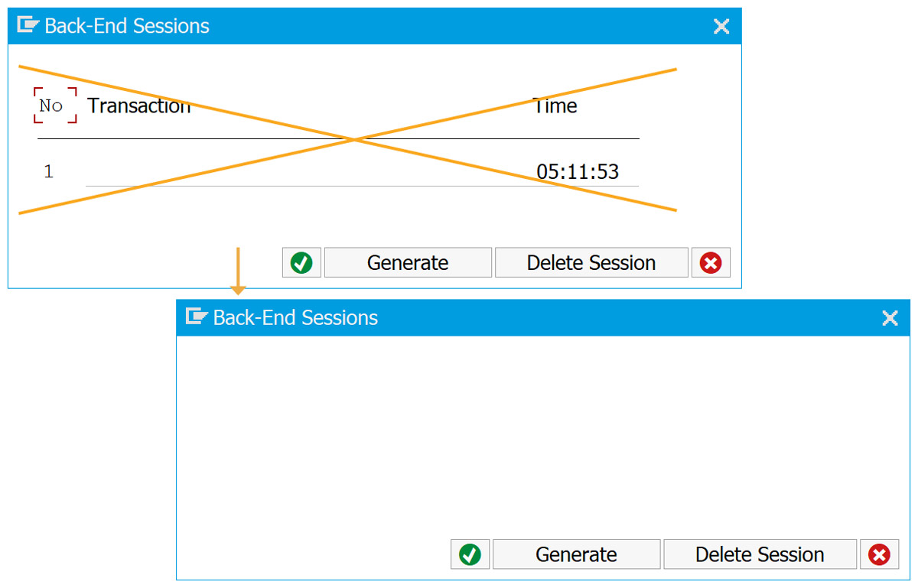
Task: Click Delete Session in dialog listing session 1
Action: point(591,262)
